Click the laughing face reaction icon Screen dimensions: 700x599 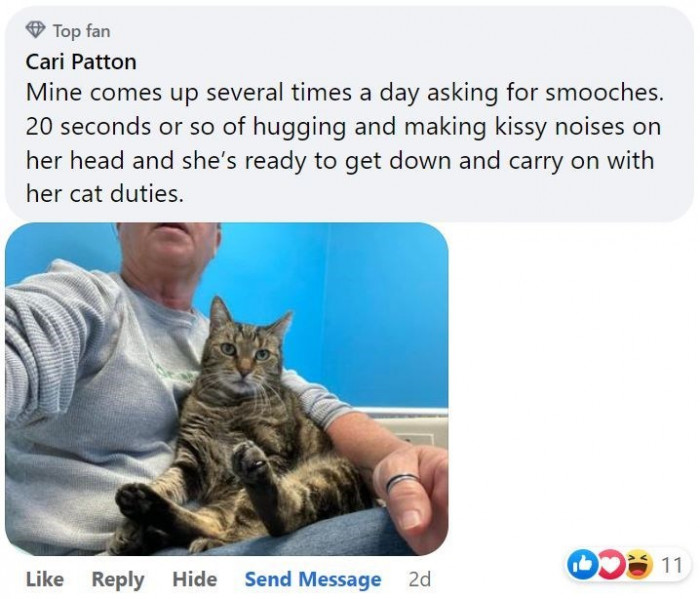pyautogui.click(x=638, y=565)
